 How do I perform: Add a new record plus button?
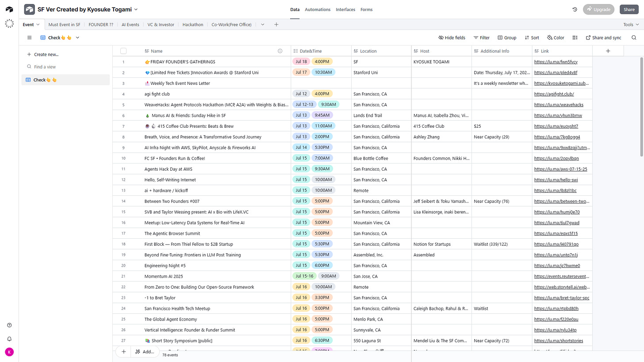(x=123, y=352)
